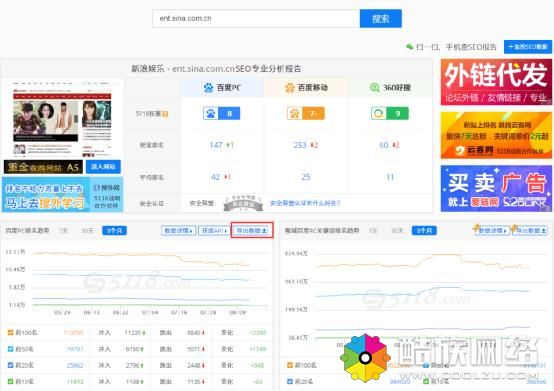Select 30天 range in Baidu PC ranking chart

pyautogui.click(x=87, y=231)
